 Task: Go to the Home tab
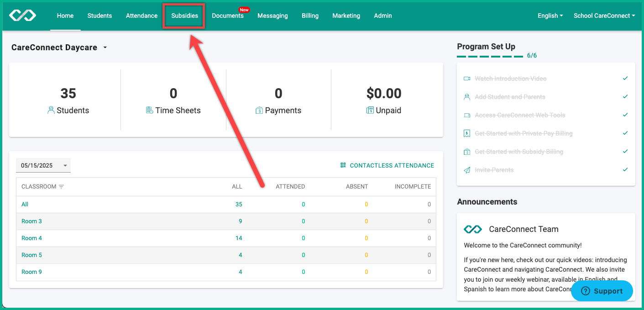coord(65,16)
